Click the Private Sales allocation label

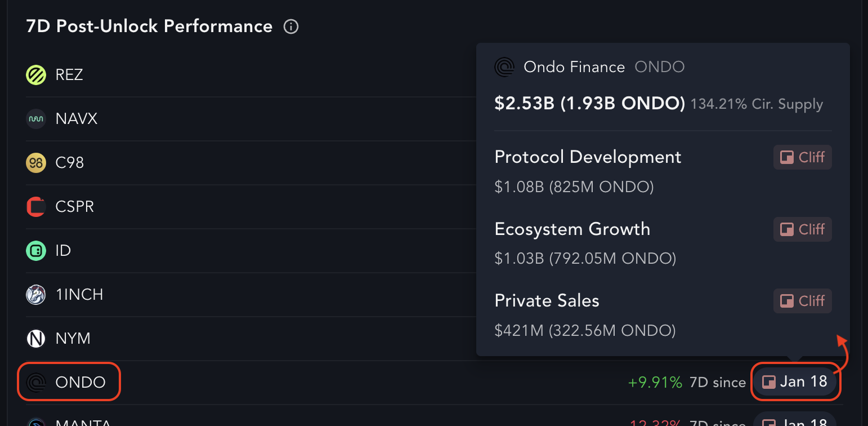[x=547, y=300]
